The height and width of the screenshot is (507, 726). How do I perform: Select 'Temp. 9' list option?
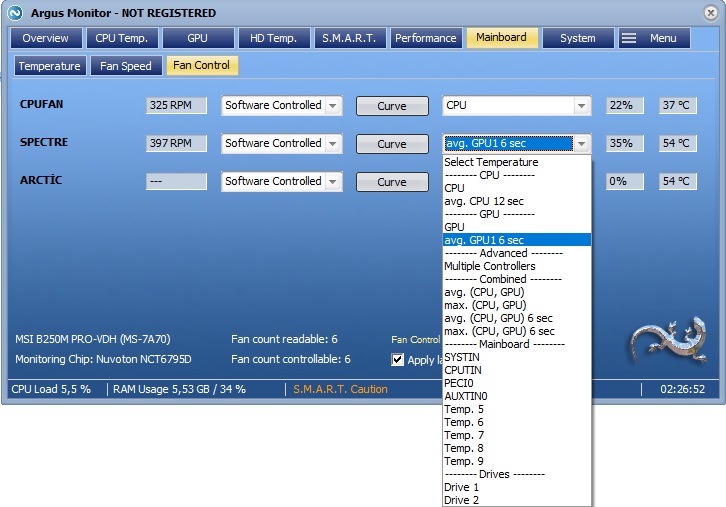click(517, 461)
